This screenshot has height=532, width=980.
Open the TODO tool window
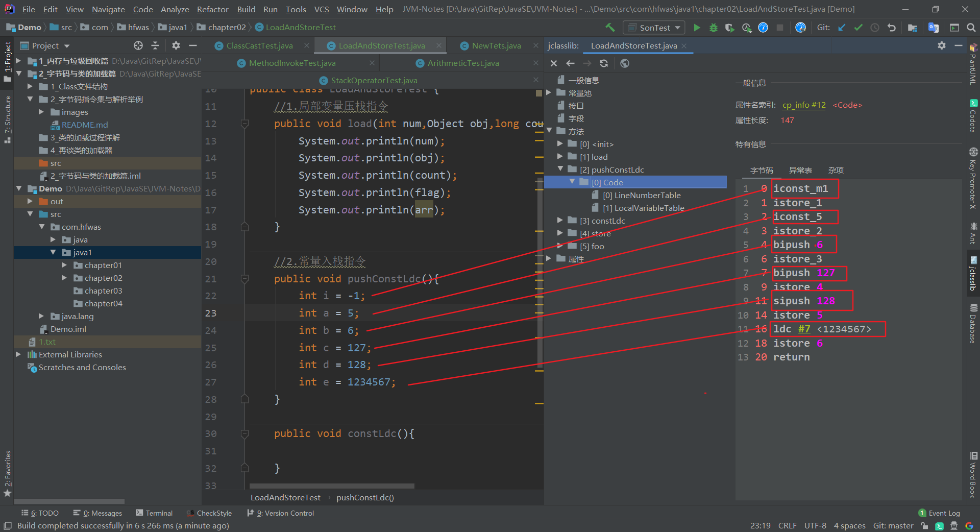tap(40, 513)
